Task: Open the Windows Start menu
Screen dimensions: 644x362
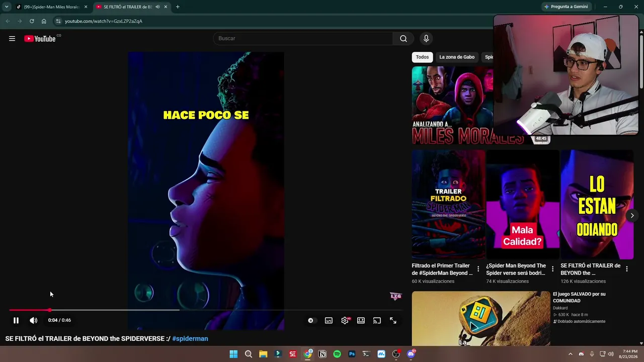Action: [x=233, y=354]
